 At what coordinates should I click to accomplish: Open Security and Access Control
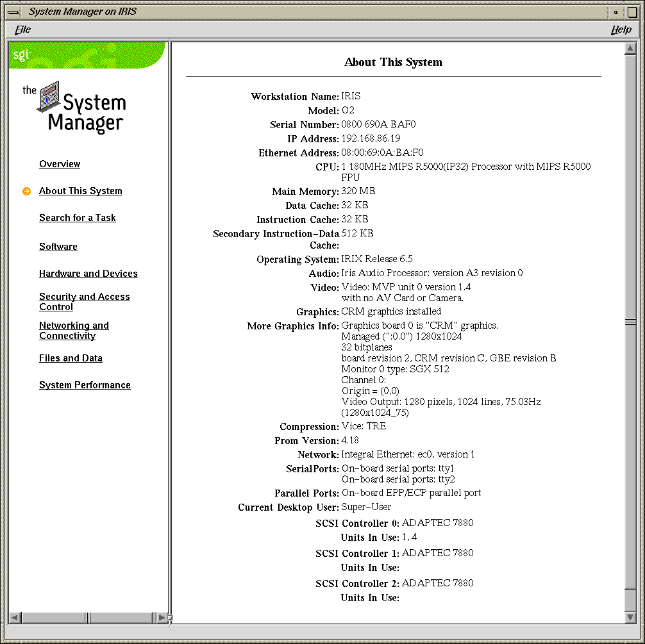click(85, 302)
